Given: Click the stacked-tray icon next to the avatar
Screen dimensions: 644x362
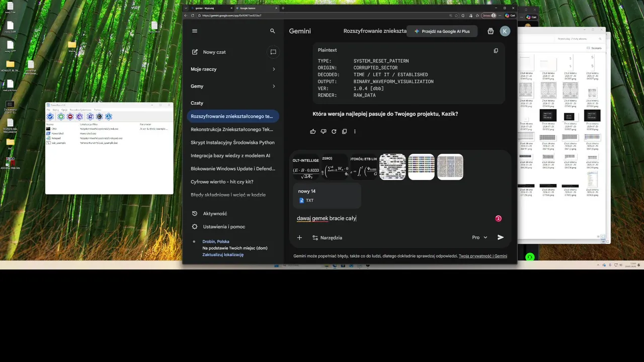Looking at the screenshot, I should pyautogui.click(x=491, y=31).
